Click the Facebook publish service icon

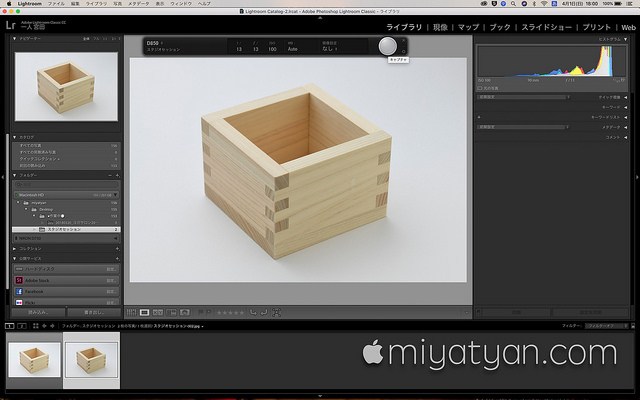tap(19, 291)
